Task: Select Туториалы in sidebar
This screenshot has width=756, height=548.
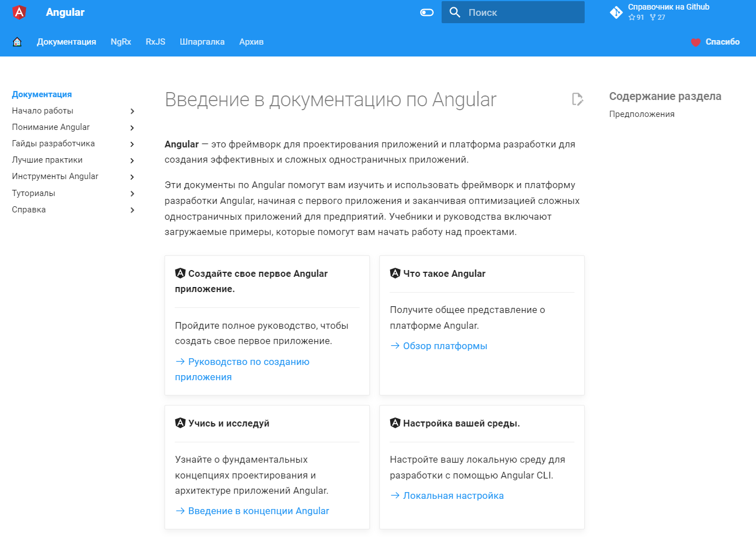Action: point(33,193)
